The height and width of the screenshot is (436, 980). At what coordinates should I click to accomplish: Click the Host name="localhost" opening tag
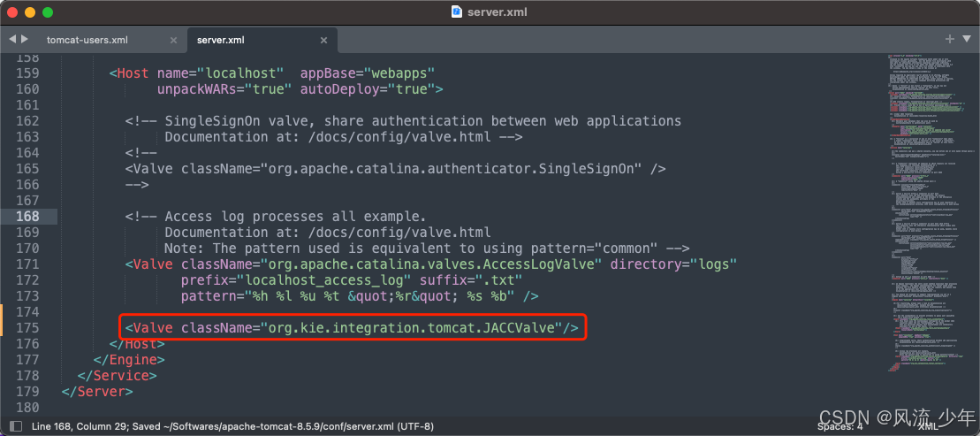[197, 73]
